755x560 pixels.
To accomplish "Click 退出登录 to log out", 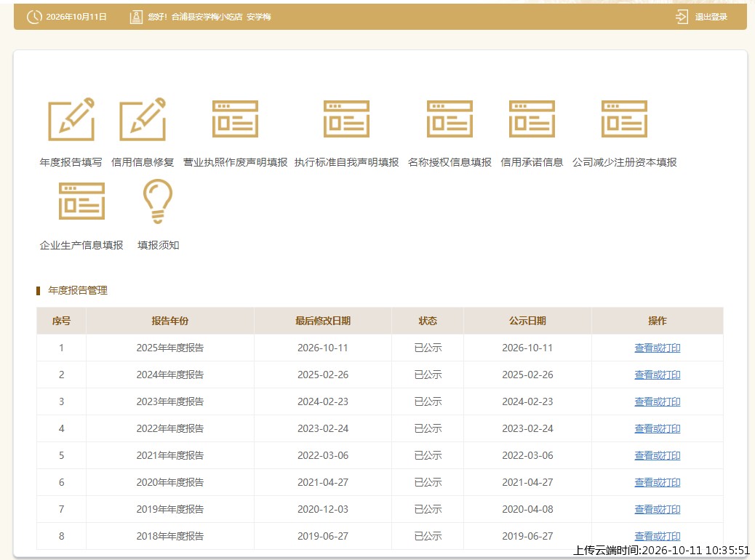I will tap(711, 17).
